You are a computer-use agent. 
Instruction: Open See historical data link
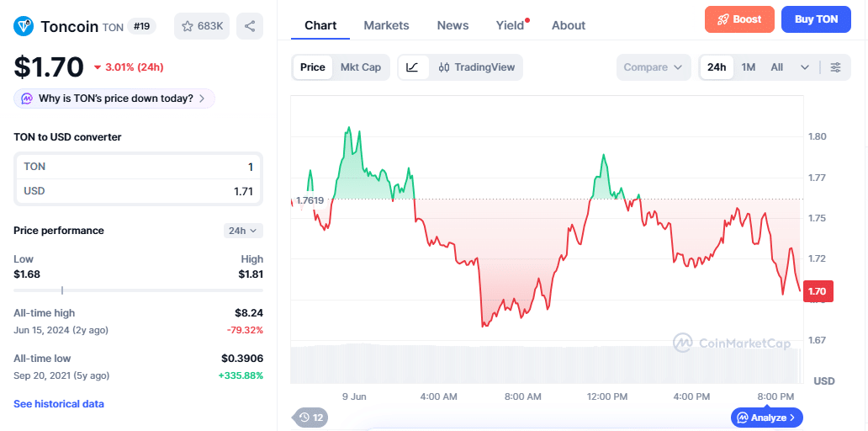tap(59, 404)
